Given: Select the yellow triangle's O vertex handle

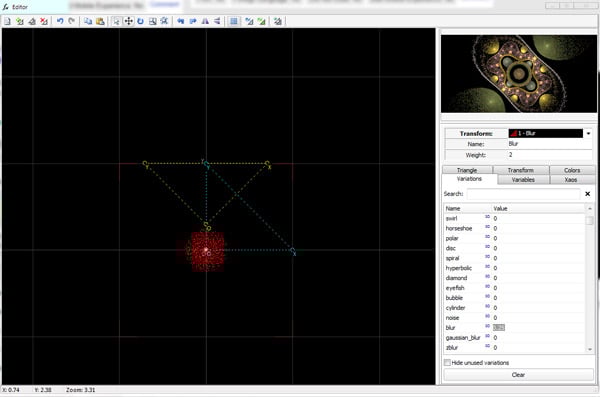Looking at the screenshot, I should coord(206,225).
